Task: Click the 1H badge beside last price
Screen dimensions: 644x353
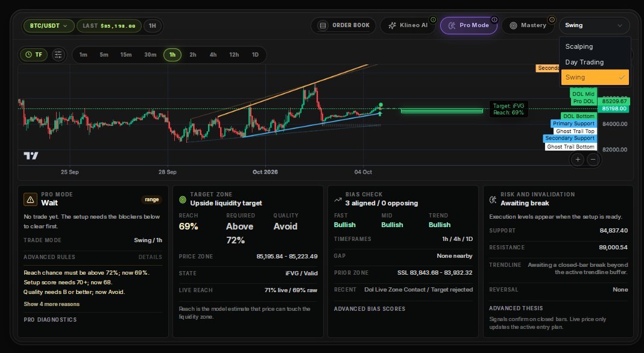Action: [x=153, y=26]
